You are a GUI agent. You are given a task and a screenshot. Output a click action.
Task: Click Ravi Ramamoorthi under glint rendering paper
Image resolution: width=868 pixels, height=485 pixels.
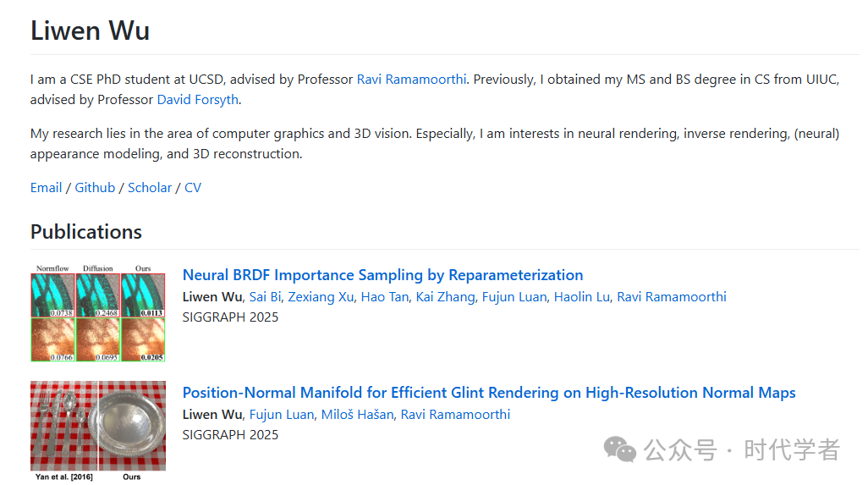[x=455, y=415]
